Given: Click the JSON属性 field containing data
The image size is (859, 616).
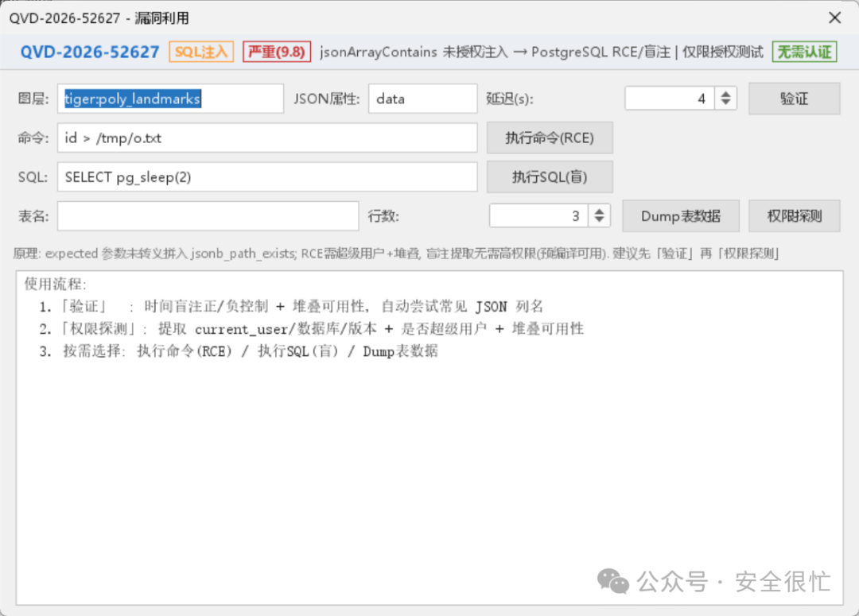Looking at the screenshot, I should (422, 99).
